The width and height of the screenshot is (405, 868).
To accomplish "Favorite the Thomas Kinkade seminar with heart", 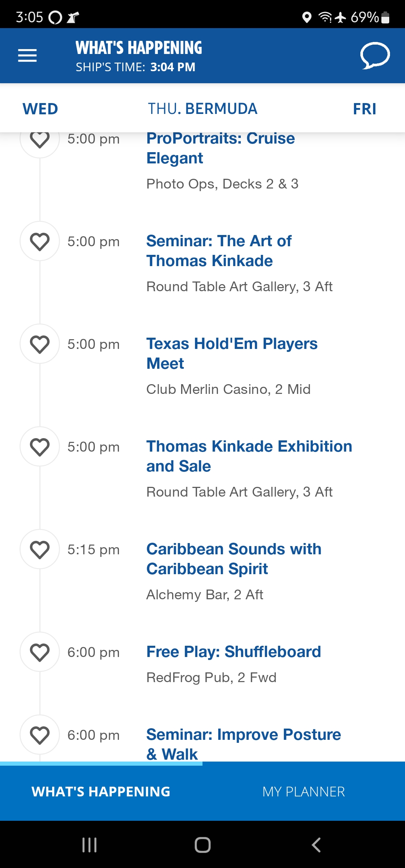I will [x=40, y=241].
